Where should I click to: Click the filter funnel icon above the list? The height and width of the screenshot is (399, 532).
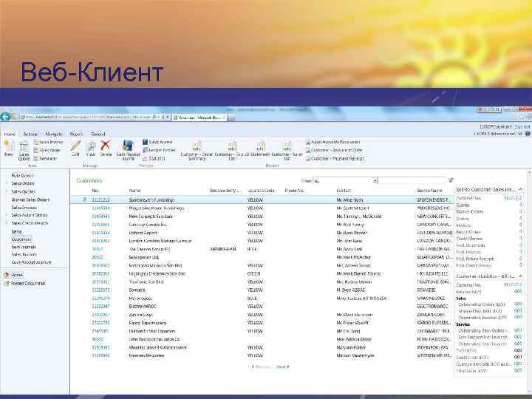451,180
